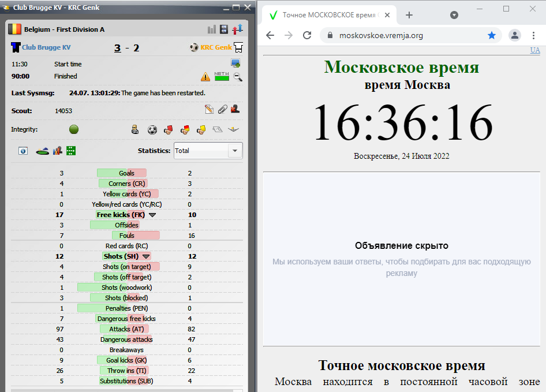This screenshot has width=546, height=392.
Task: Expand the Free kicks (FK) row
Action: (152, 215)
